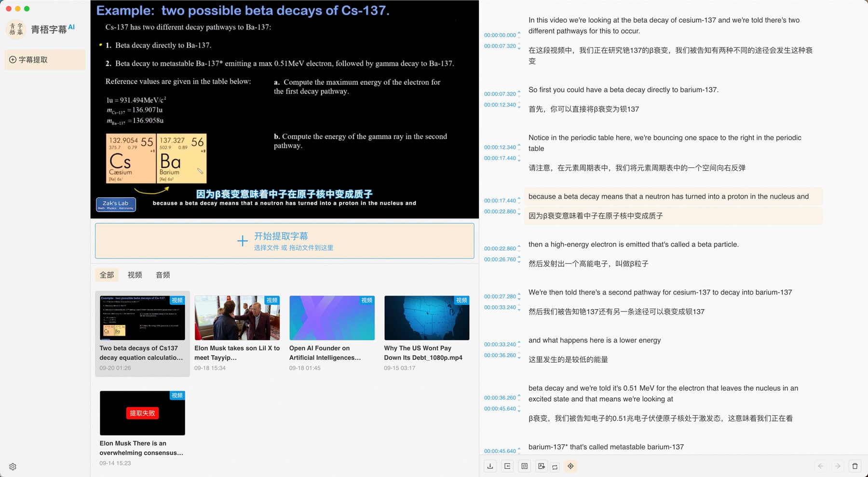Click the down stepper on timestamp 00:00:22.860
The height and width of the screenshot is (477, 868).
click(x=519, y=214)
